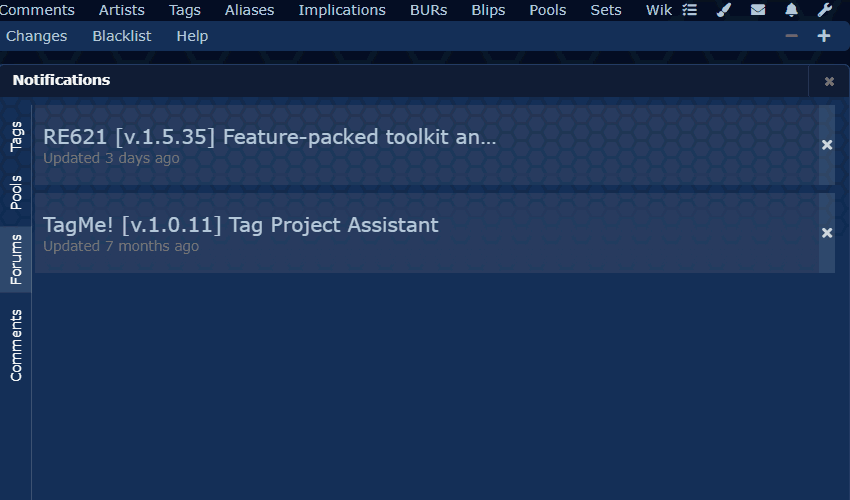Image resolution: width=850 pixels, height=500 pixels.
Task: Open the envelope messages icon
Action: [x=758, y=10]
